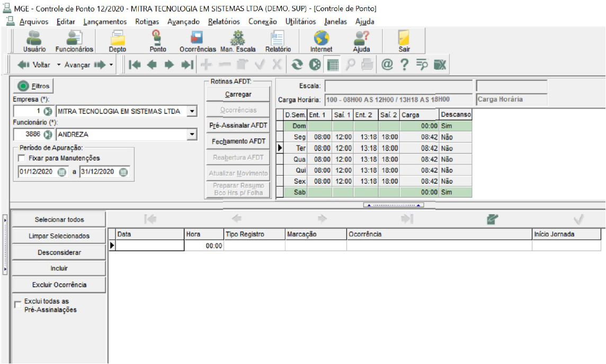The image size is (606, 364).
Task: Click the Carregar button
Action: tap(238, 95)
